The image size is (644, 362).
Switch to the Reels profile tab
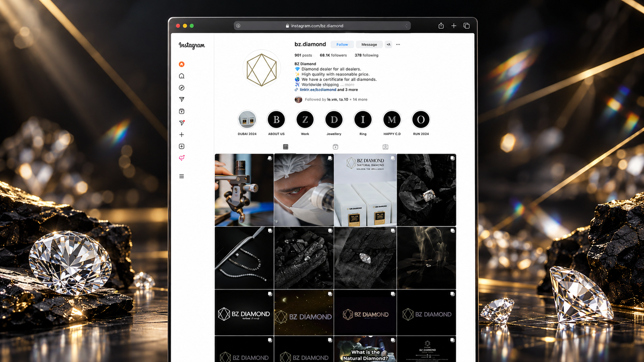pyautogui.click(x=335, y=147)
